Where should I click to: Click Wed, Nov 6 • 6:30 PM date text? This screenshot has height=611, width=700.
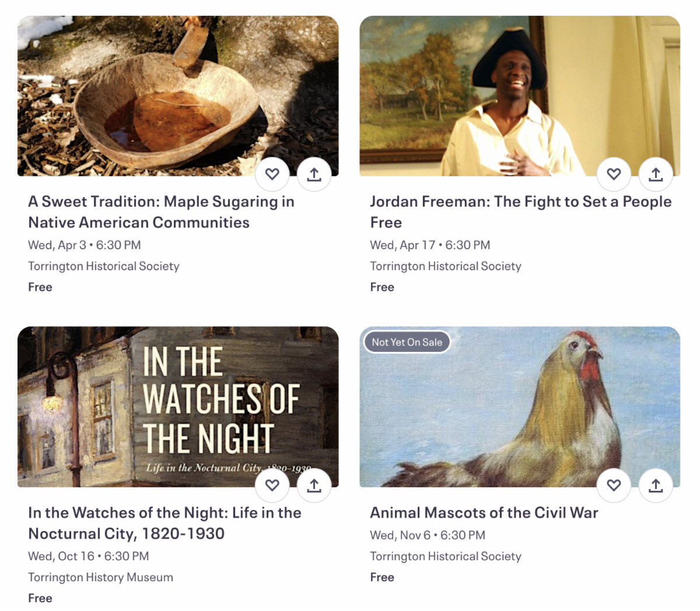tap(428, 535)
